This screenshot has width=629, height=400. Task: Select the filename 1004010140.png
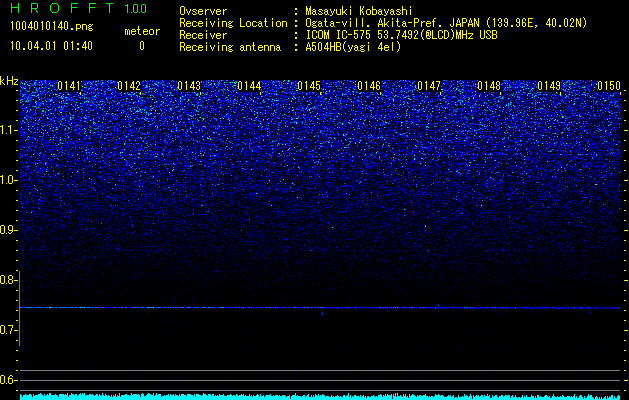[x=52, y=27]
